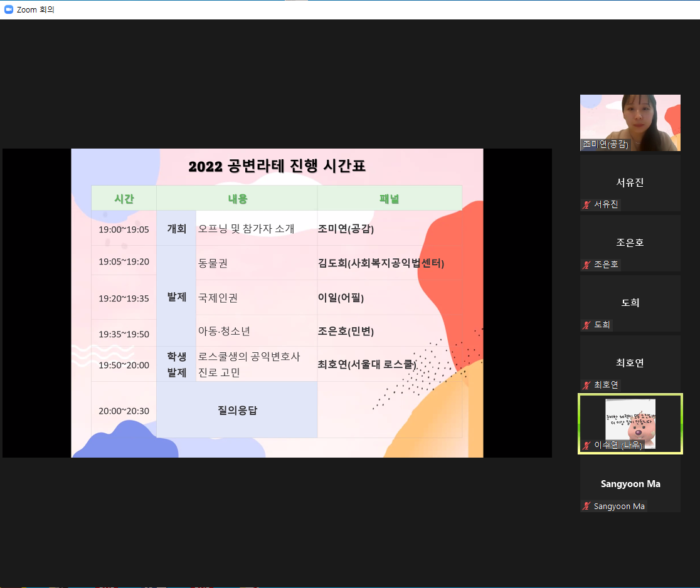Click the 김도희(사회복지공익법센터) panelist entry

point(381,263)
